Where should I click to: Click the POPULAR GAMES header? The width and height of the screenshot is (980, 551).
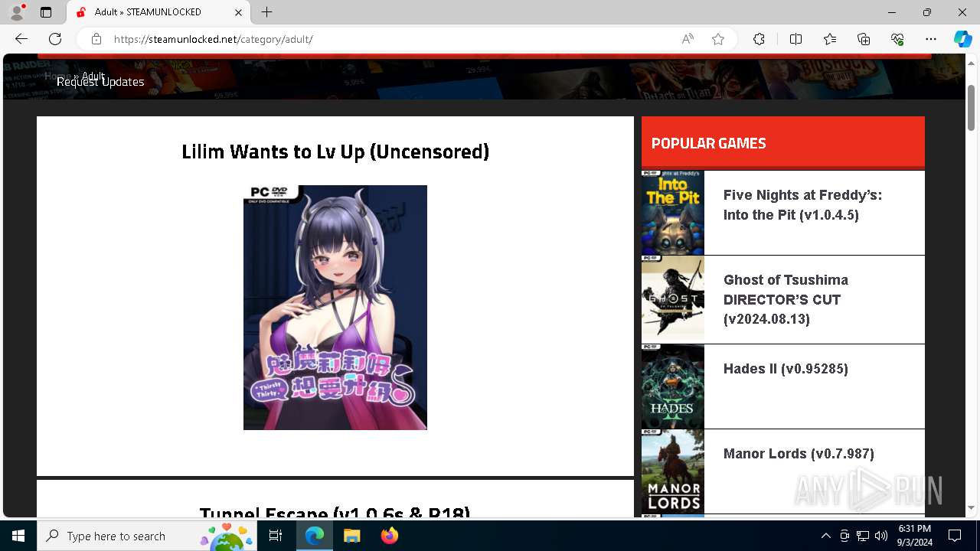(x=783, y=142)
